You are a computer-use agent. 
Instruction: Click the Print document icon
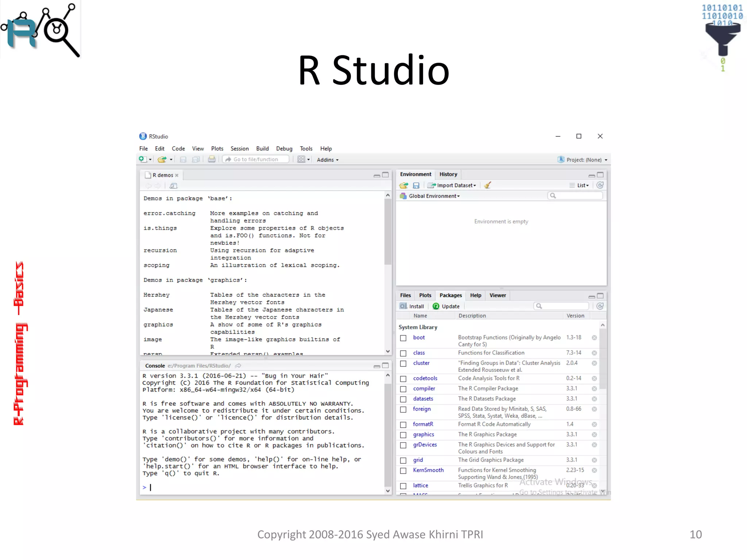tap(212, 159)
